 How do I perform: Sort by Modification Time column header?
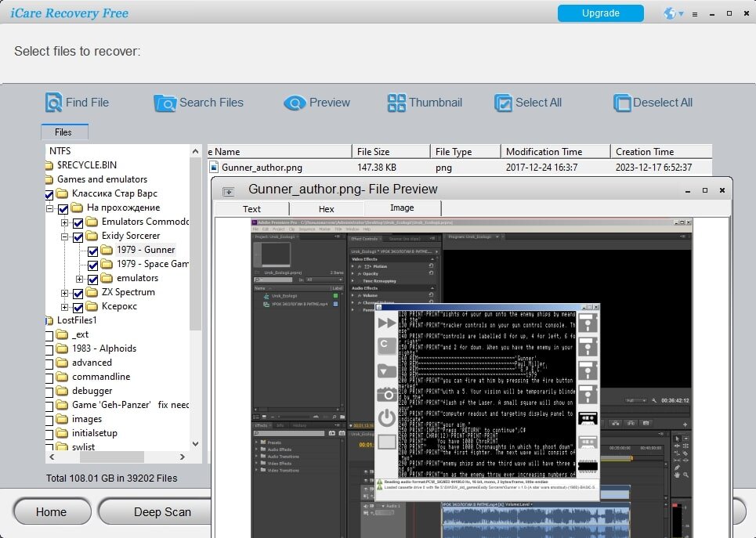555,151
